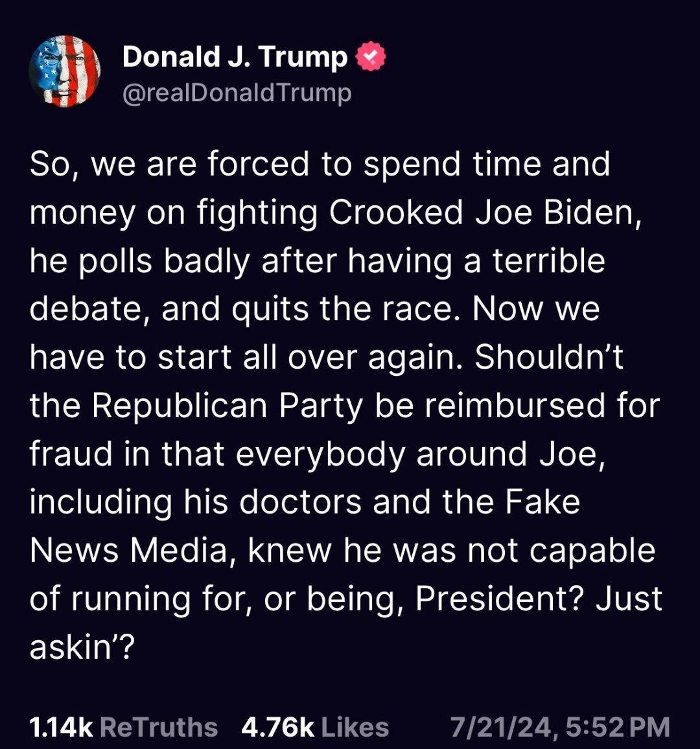Click the flag-painted profile avatar
This screenshot has height=749, width=700.
point(64,71)
